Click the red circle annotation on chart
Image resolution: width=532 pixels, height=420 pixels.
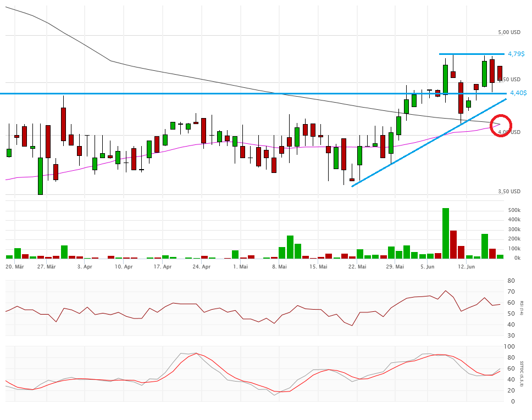pos(501,126)
